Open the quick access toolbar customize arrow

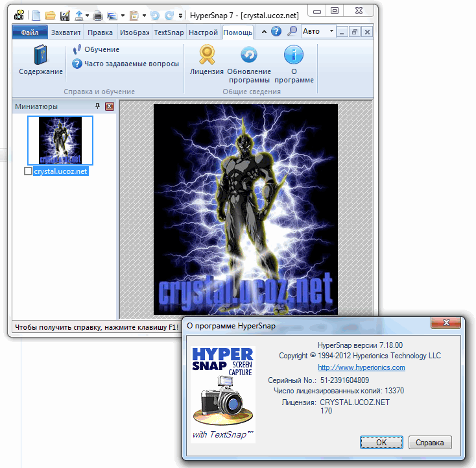tap(180, 16)
